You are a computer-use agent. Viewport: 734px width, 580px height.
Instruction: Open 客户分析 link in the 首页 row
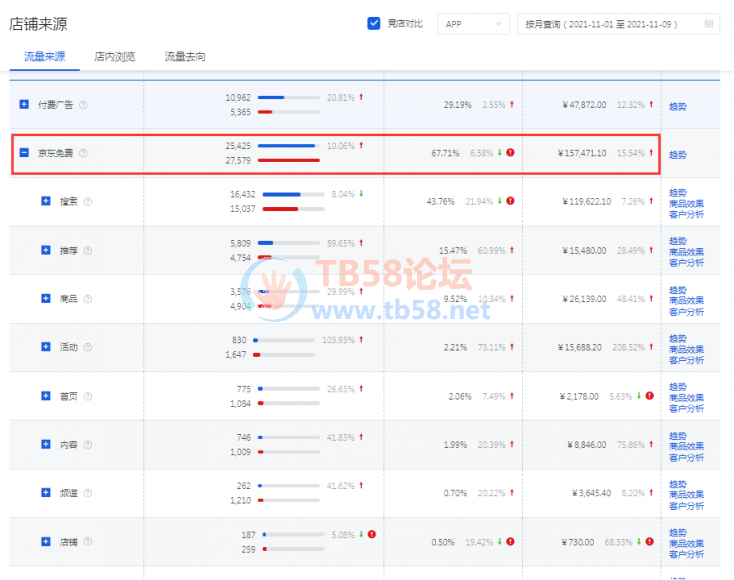(x=686, y=409)
